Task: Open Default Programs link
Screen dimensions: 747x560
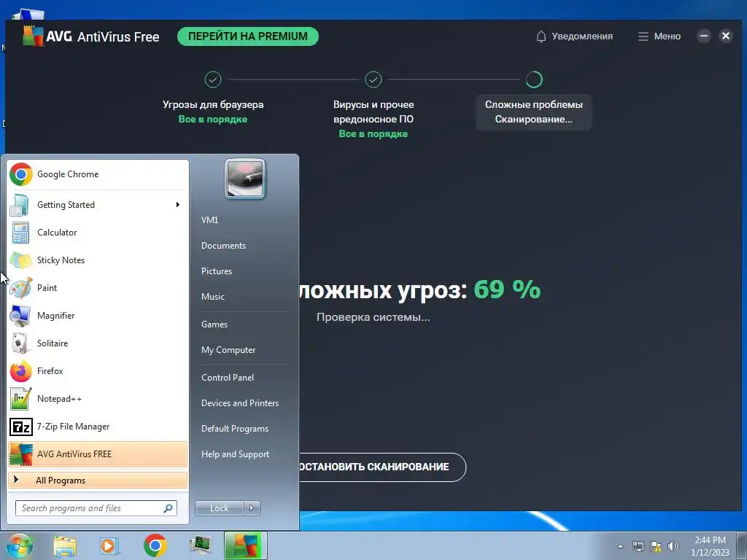Action: coord(235,429)
